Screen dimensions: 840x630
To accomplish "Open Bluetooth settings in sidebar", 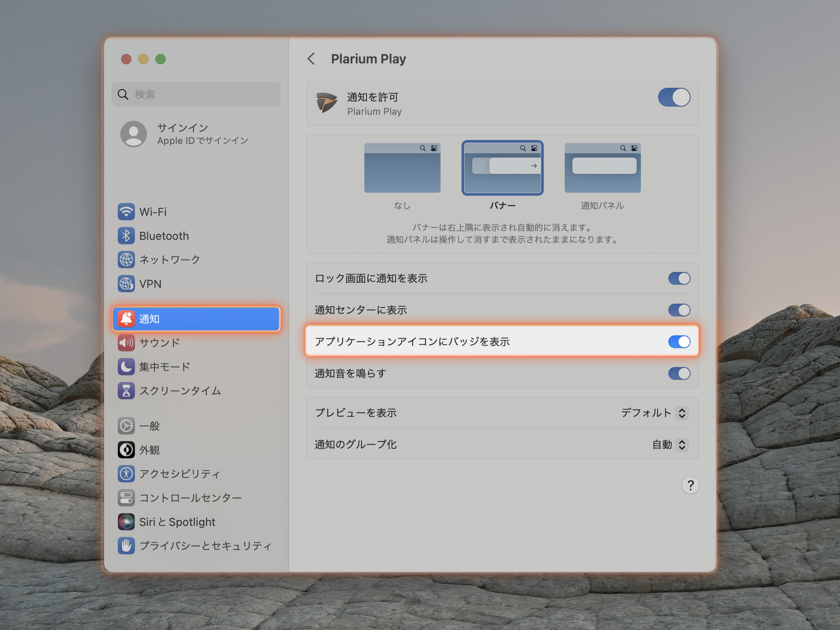I will (197, 236).
